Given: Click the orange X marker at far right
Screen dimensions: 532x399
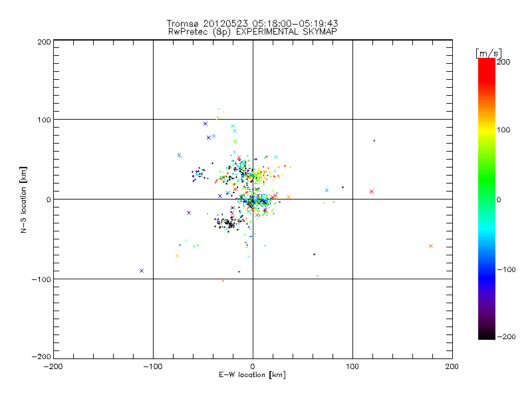Looking at the screenshot, I should point(430,246).
